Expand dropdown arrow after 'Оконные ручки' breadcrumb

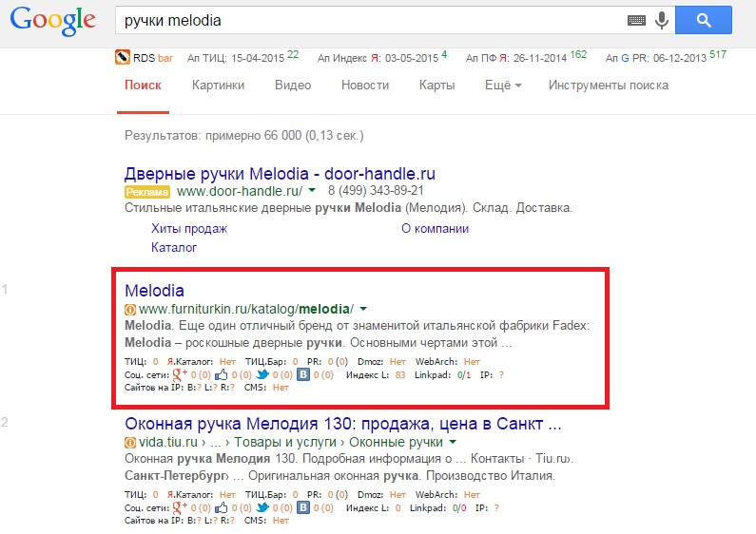tap(453, 442)
